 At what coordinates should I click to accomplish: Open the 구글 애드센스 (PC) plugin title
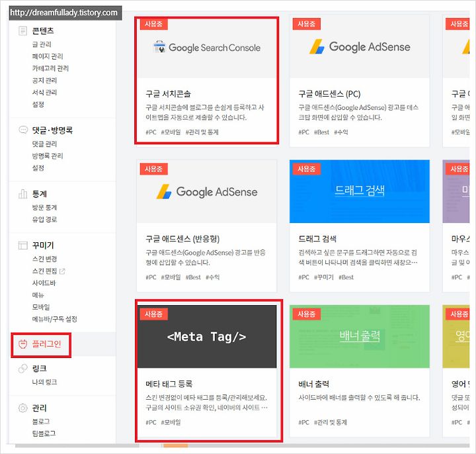coord(329,93)
